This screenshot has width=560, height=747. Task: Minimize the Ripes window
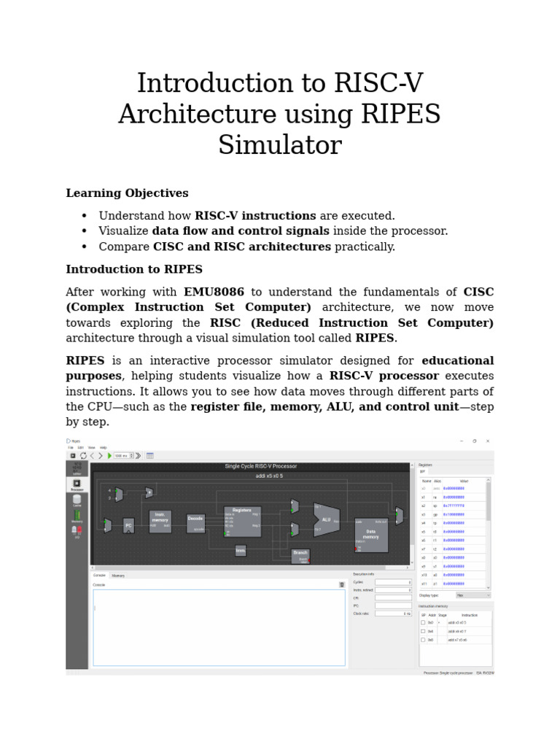coord(462,441)
